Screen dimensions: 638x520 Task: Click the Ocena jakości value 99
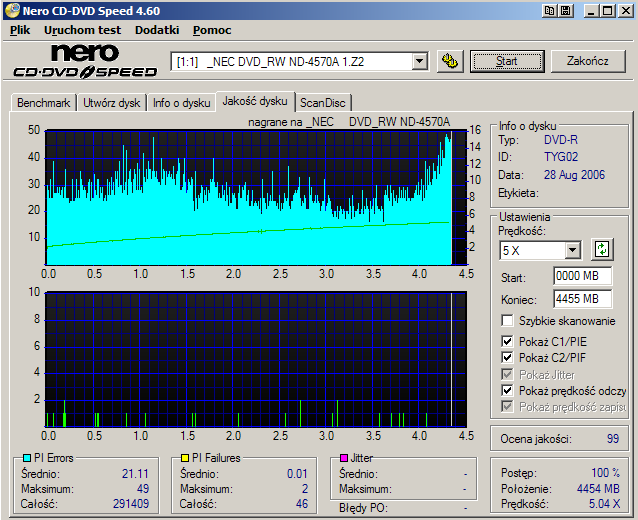pyautogui.click(x=613, y=439)
